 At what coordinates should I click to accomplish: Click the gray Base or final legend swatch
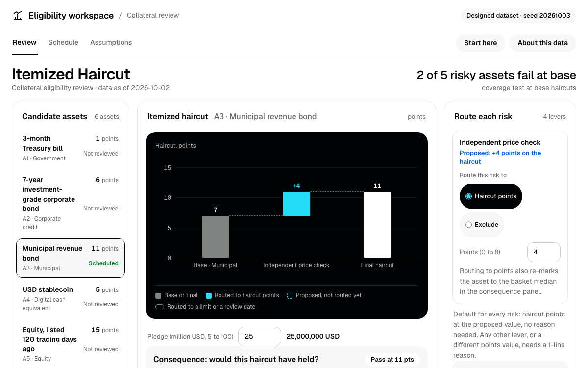pyautogui.click(x=158, y=295)
